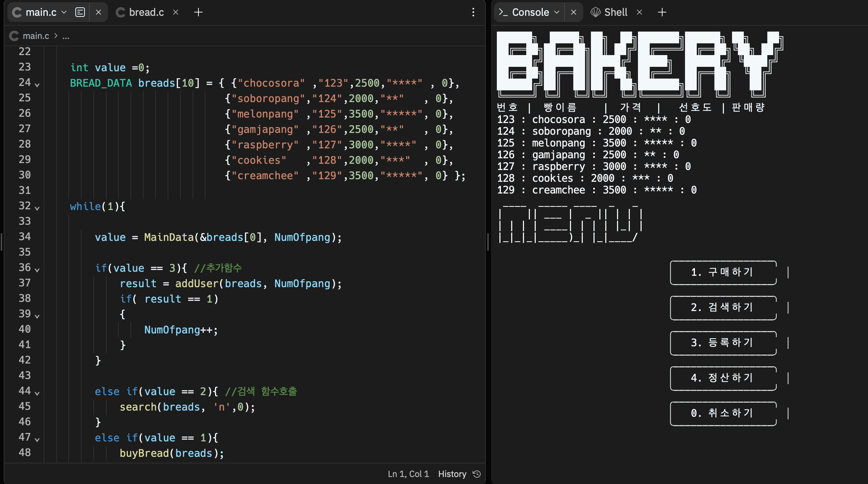Click the file outline icon in the main.c tab
The image size is (868, 484).
[80, 12]
